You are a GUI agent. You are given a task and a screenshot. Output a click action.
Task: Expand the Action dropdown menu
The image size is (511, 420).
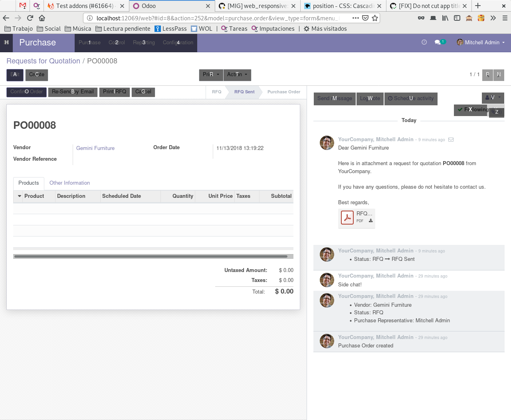point(237,75)
